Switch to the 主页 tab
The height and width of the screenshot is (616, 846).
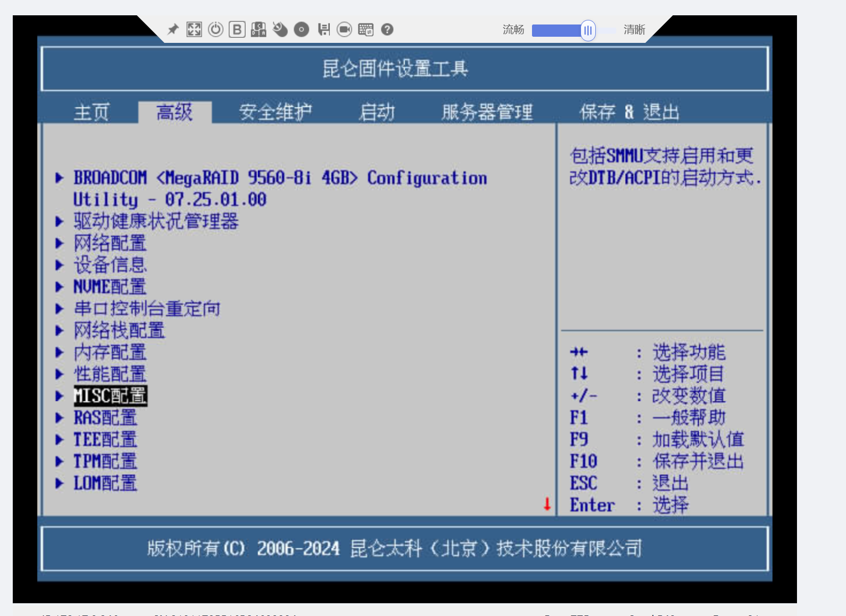click(91, 112)
